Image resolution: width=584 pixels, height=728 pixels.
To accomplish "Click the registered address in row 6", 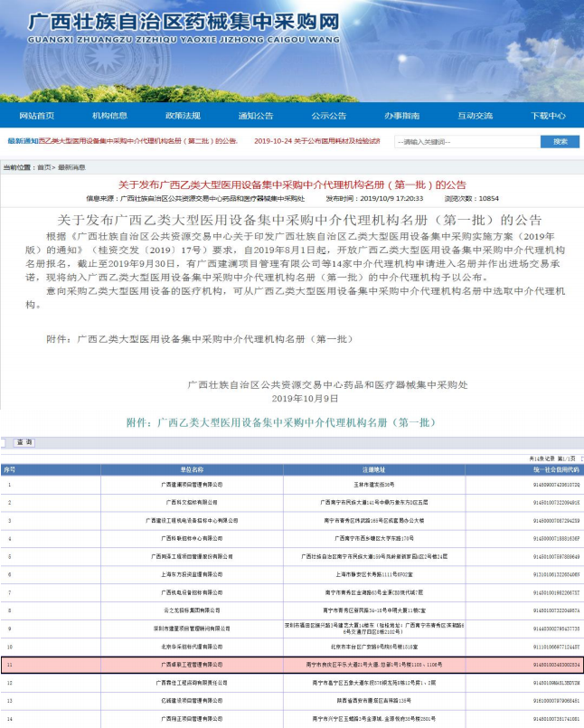I will tap(374, 574).
